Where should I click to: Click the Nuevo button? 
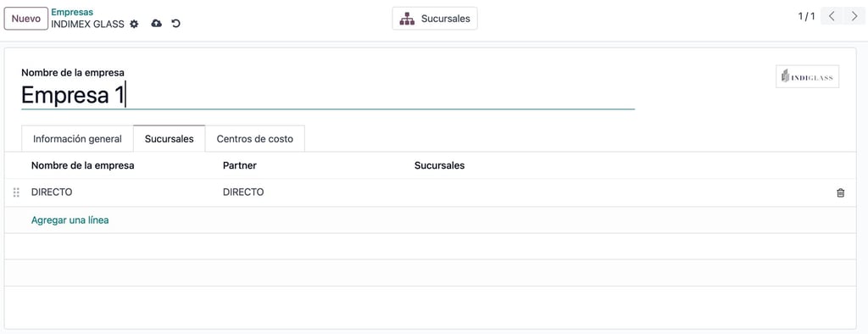pos(26,19)
